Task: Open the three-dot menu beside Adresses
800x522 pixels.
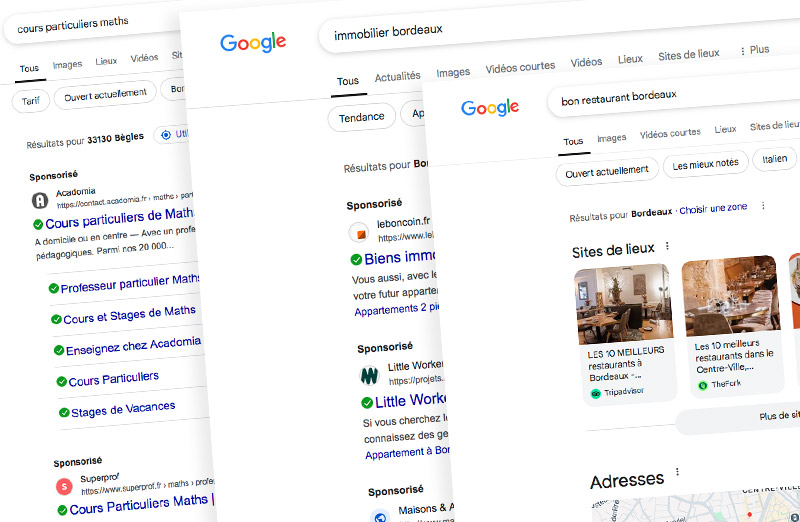Action: (x=678, y=472)
